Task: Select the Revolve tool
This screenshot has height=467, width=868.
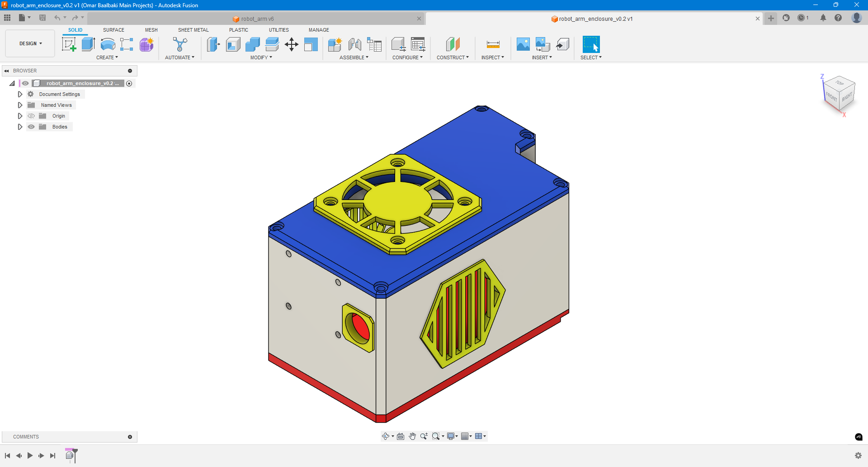Action: click(x=108, y=44)
